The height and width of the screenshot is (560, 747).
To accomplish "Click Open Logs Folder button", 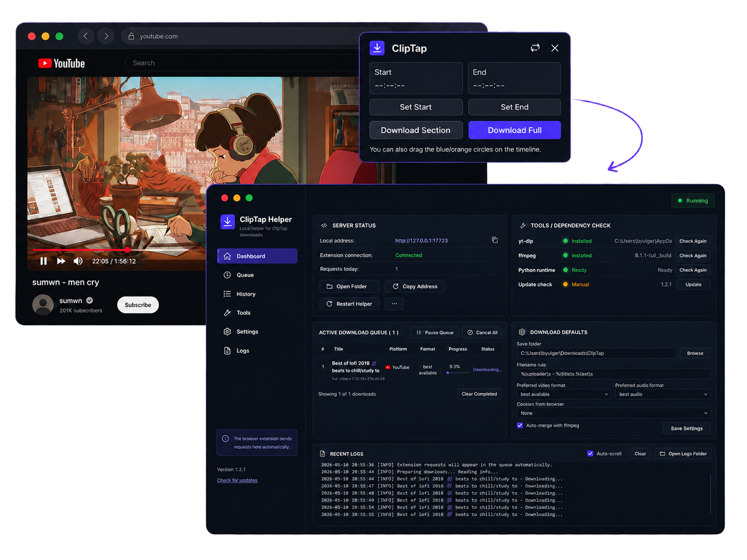I will (683, 454).
